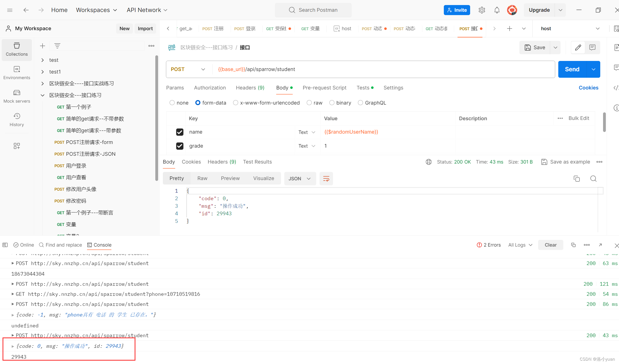Image resolution: width=619 pixels, height=364 pixels.
Task: Click Save as example
Action: point(566,162)
